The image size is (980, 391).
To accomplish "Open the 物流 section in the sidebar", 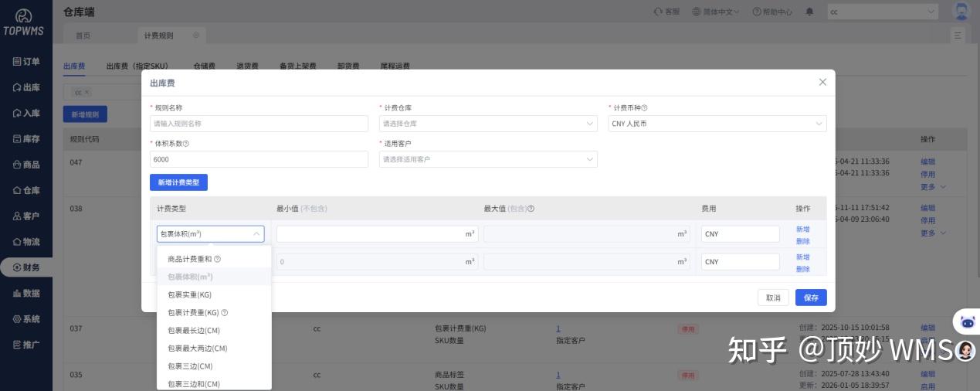I will (26, 242).
